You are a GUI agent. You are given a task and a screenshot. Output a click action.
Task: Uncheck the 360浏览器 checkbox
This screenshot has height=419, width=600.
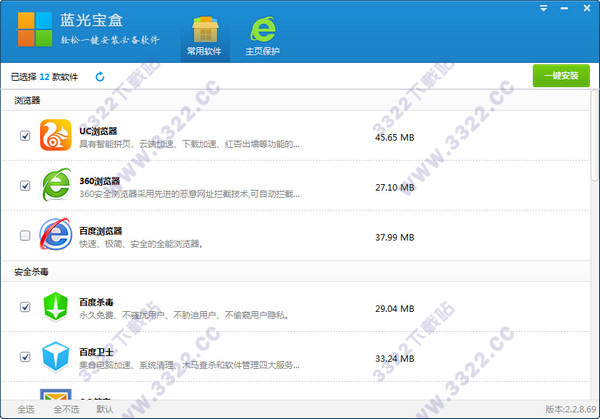pos(25,186)
